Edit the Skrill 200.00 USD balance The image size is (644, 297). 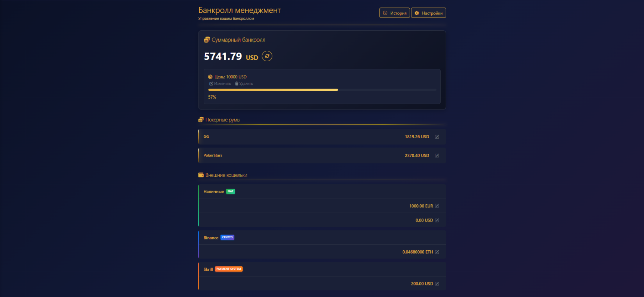click(x=437, y=284)
